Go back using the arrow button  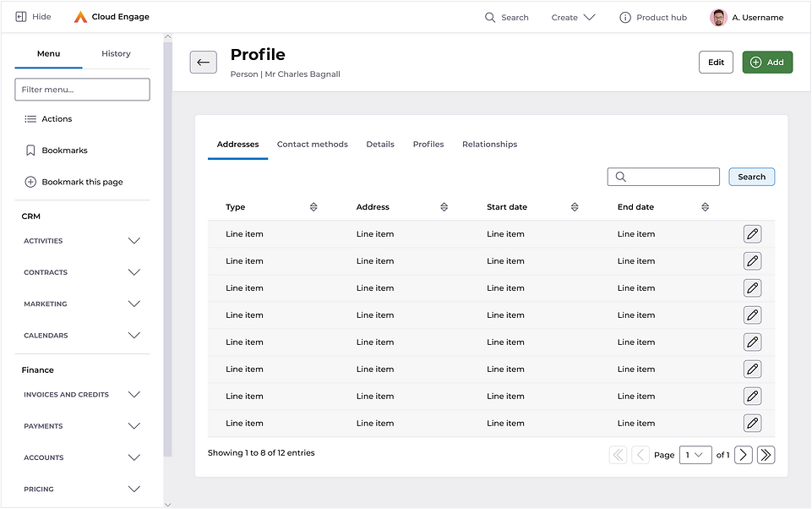[x=203, y=63]
